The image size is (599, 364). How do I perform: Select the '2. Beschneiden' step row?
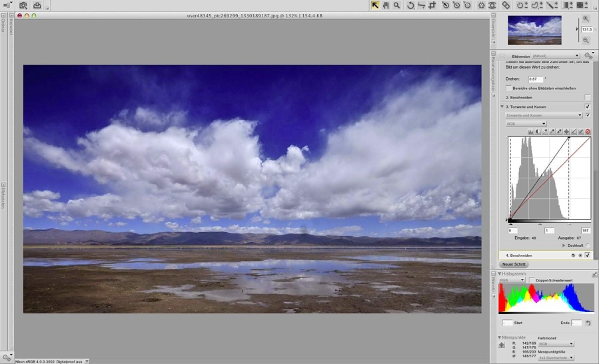546,98
